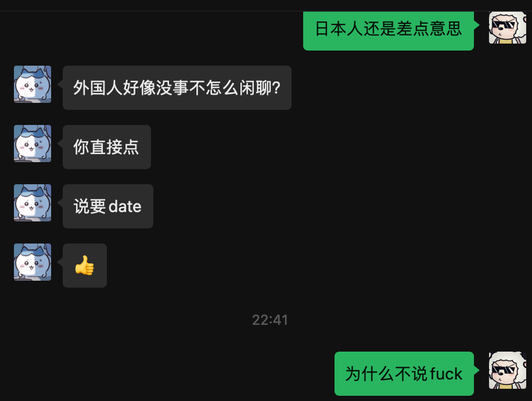This screenshot has height=401, width=532.
Task: Click the message 外国人好像没事不怎么闲聊?
Action: tap(177, 88)
